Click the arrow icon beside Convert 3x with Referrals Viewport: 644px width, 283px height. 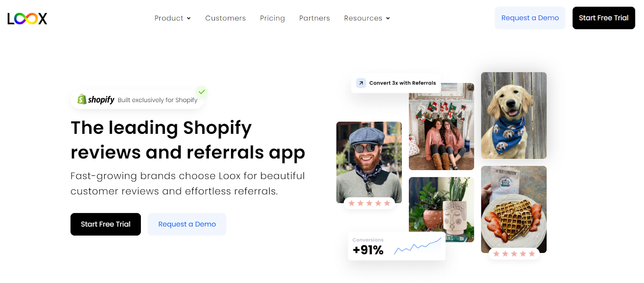tap(361, 83)
